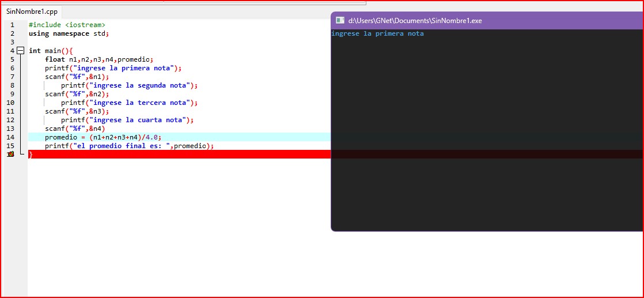
Task: Click the error marker icon on line 16
Action: 10,154
